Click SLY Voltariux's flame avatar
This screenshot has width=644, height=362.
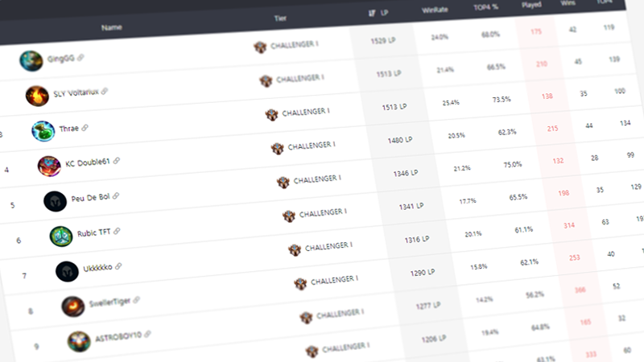[x=37, y=96]
